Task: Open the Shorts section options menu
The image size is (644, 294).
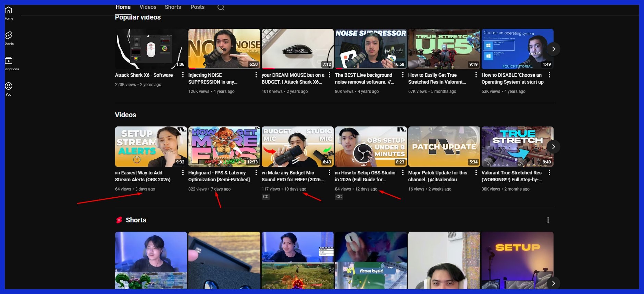Action: click(548, 220)
